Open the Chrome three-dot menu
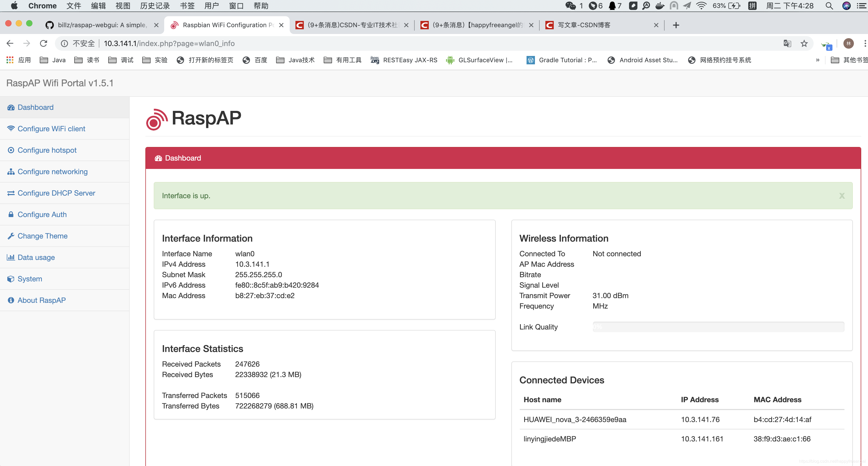 point(865,43)
